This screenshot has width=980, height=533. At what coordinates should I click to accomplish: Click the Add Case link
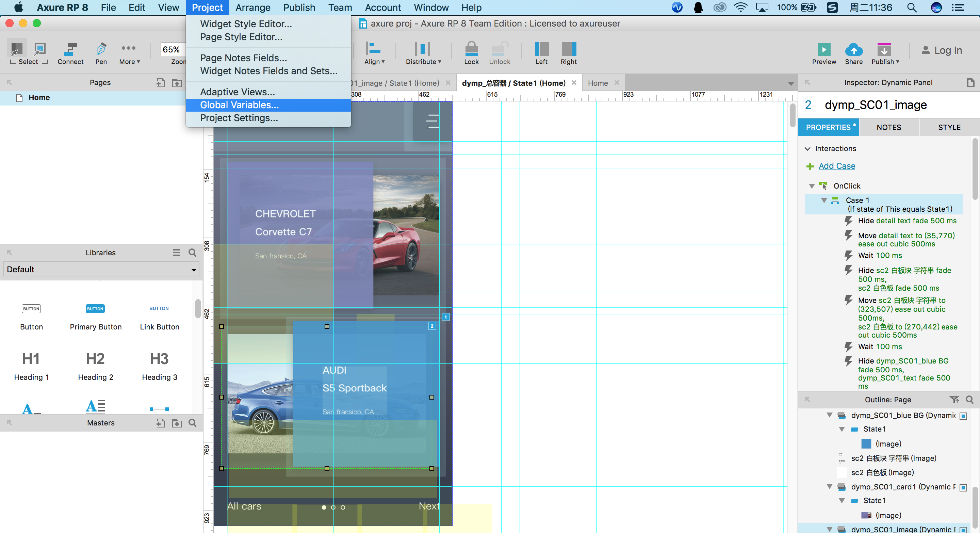coord(837,166)
